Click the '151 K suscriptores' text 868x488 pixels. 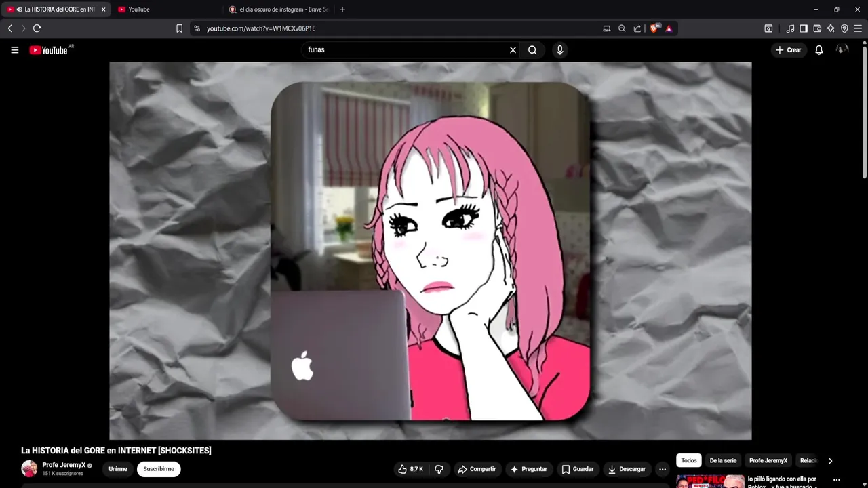tap(62, 474)
